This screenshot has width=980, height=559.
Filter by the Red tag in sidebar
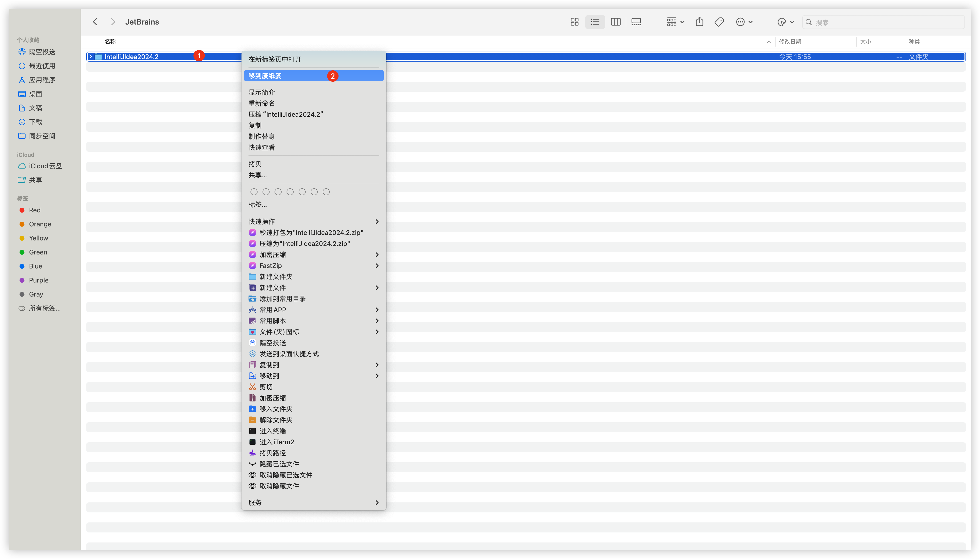click(35, 210)
